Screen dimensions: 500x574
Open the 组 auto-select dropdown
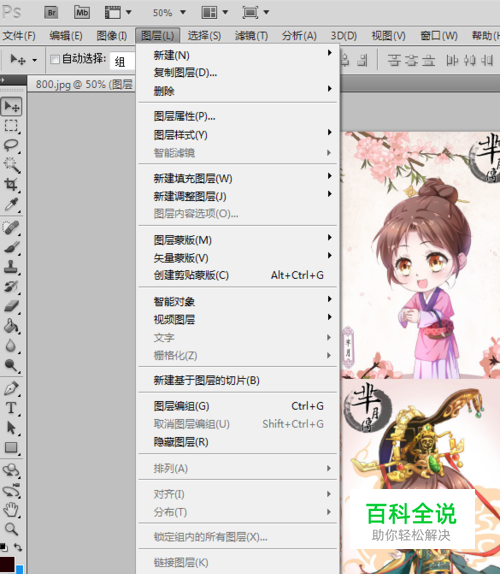[123, 60]
